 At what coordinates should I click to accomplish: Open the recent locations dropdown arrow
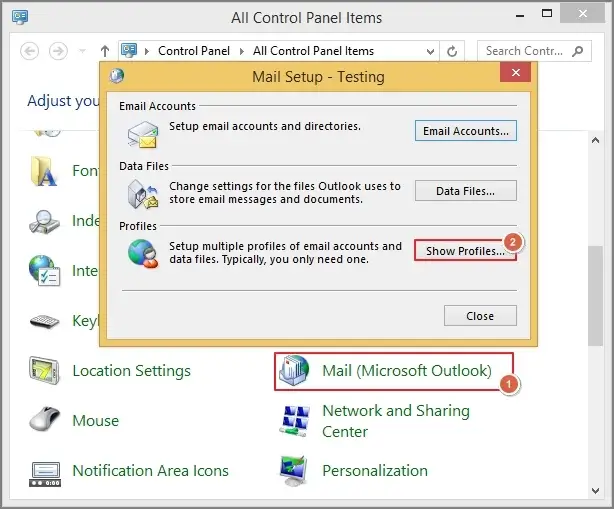click(84, 51)
